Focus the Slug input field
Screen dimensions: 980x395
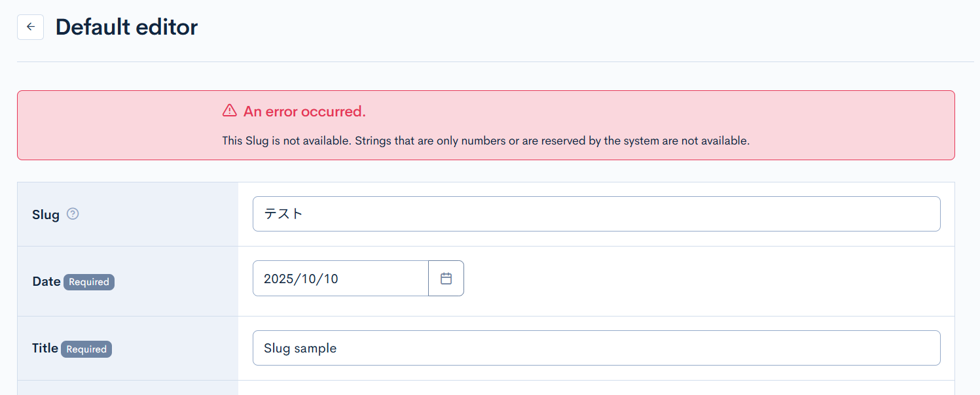pyautogui.click(x=596, y=214)
